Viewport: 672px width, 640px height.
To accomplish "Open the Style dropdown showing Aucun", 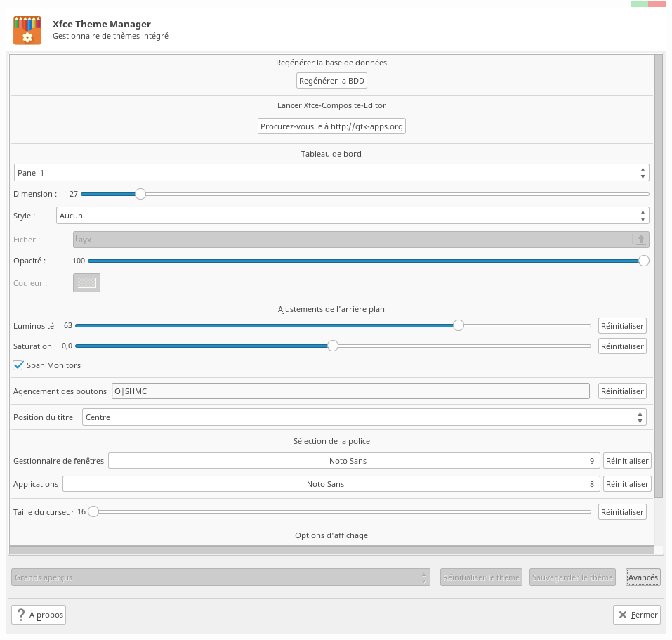I will (353, 216).
